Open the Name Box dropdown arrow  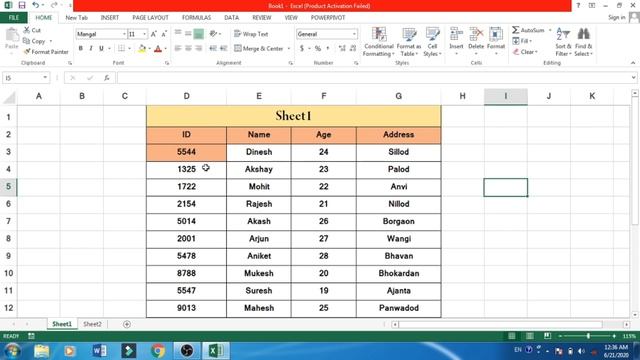tap(45, 78)
